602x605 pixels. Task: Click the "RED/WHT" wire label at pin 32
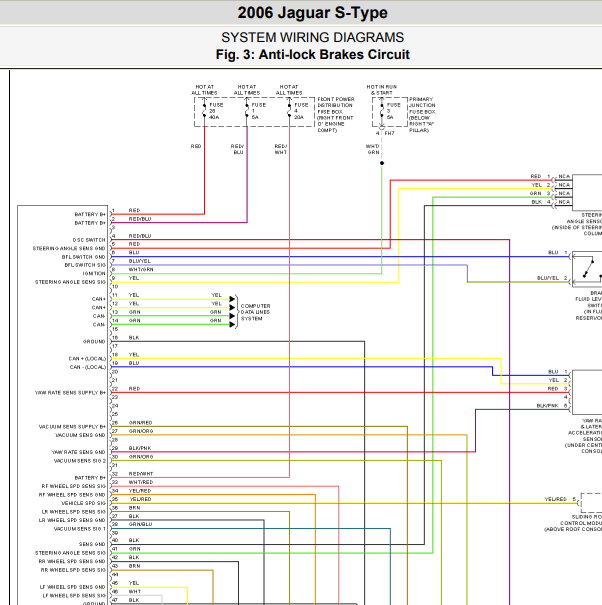pyautogui.click(x=141, y=474)
